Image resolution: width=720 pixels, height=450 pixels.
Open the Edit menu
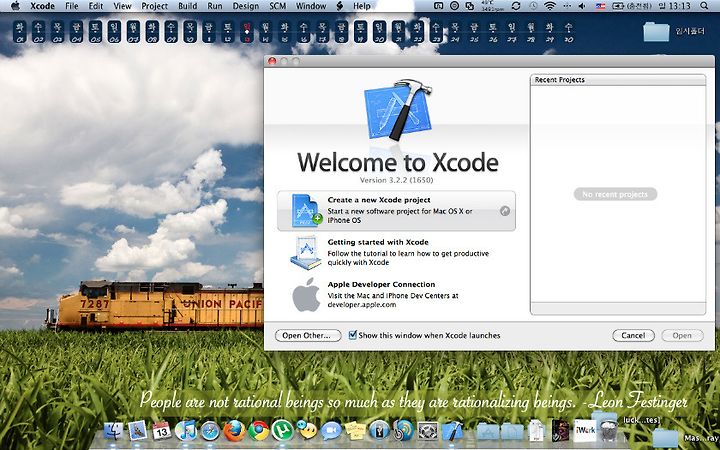[x=96, y=6]
